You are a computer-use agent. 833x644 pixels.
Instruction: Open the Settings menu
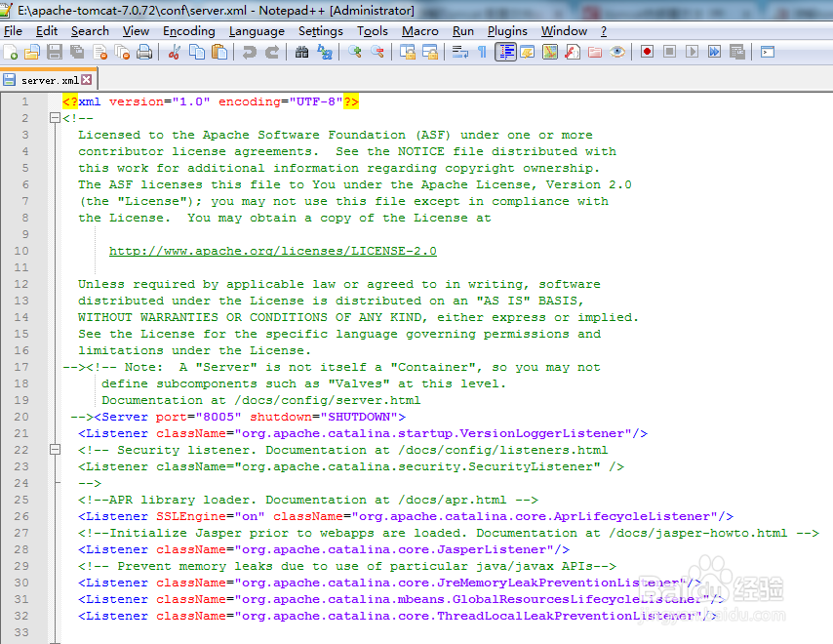point(320,31)
